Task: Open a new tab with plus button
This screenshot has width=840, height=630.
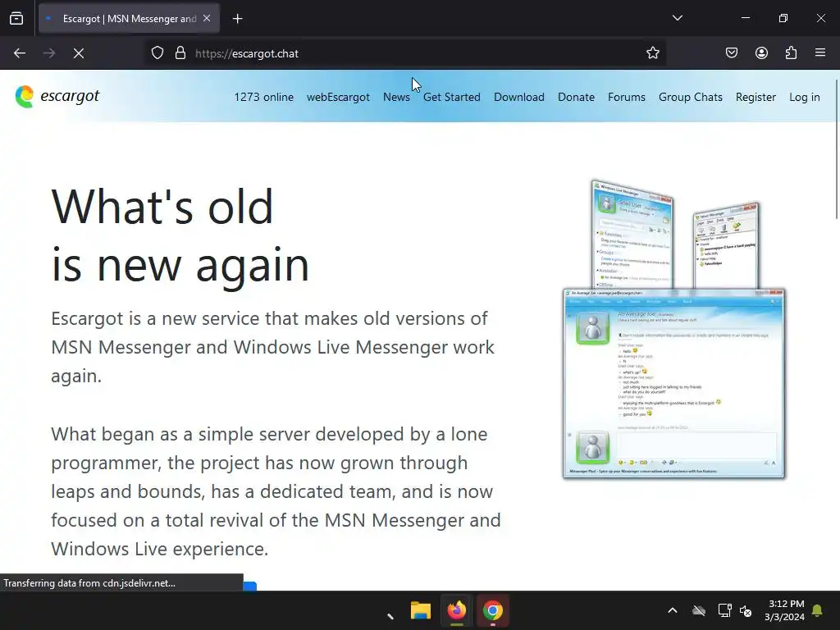Action: [x=238, y=19]
